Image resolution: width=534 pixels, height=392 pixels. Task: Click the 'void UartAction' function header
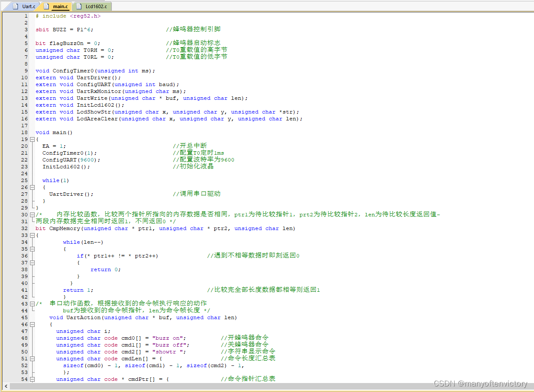tap(143, 317)
